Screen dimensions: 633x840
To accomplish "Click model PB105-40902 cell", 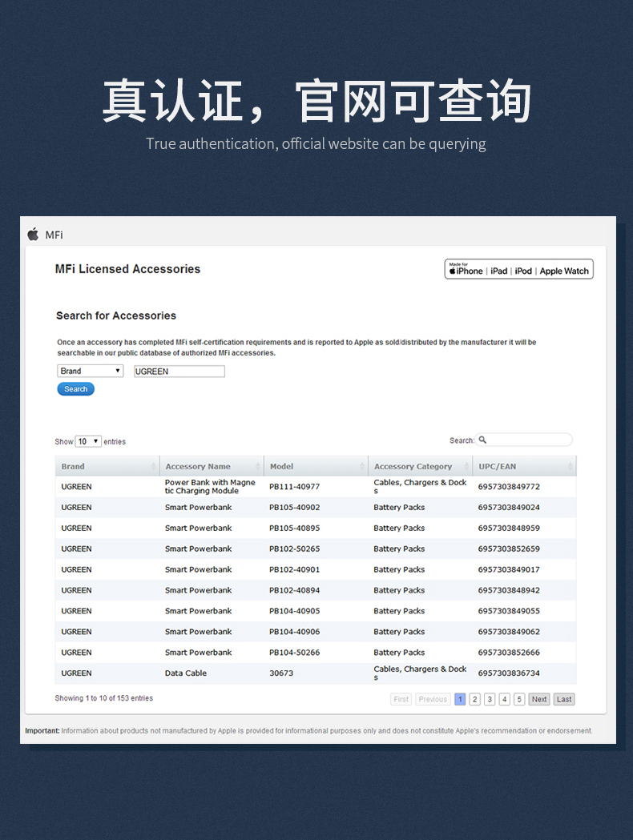I will coord(294,508).
